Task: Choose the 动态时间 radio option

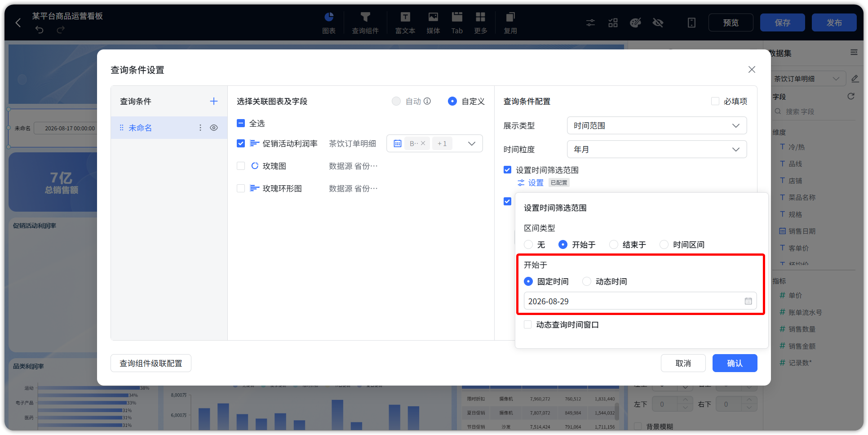Action: 587,281
